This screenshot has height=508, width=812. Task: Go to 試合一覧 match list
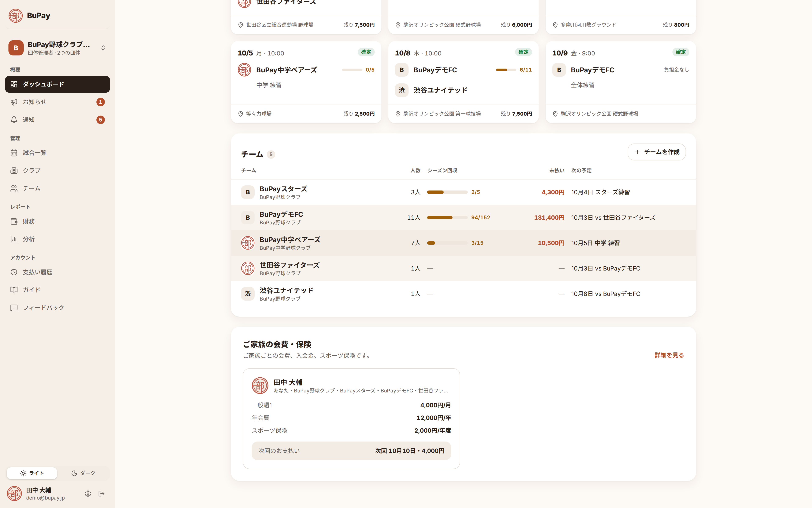[x=57, y=153]
